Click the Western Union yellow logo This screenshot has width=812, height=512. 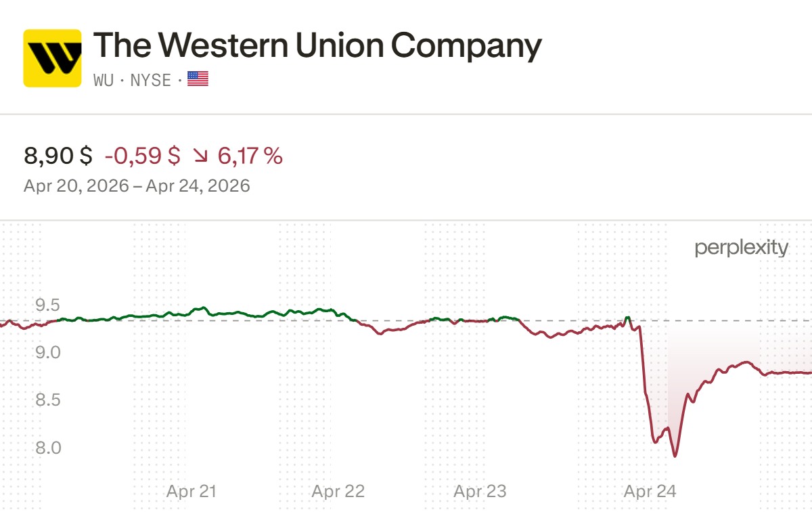pyautogui.click(x=52, y=58)
